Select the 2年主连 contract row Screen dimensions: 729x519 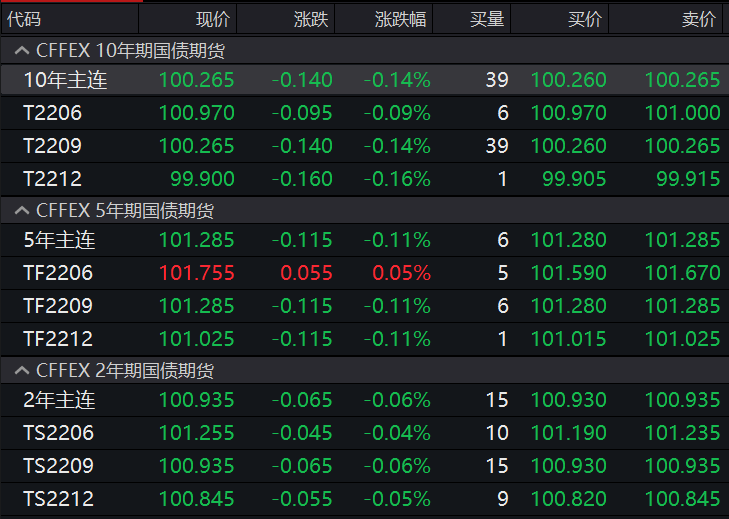(x=59, y=400)
